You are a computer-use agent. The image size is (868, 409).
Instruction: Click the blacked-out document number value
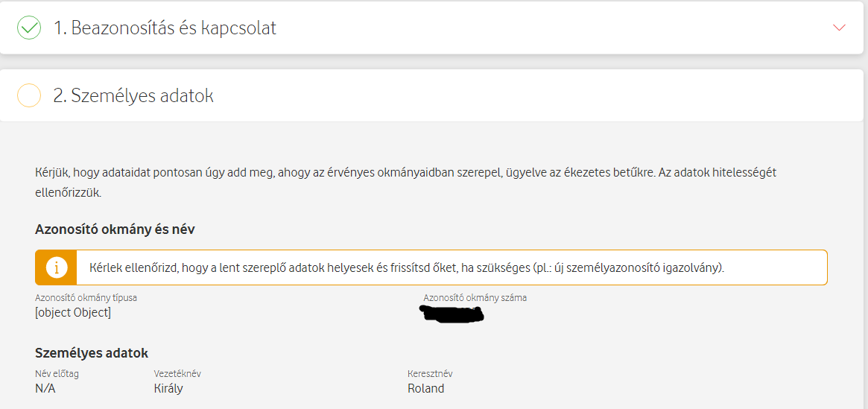coord(452,314)
